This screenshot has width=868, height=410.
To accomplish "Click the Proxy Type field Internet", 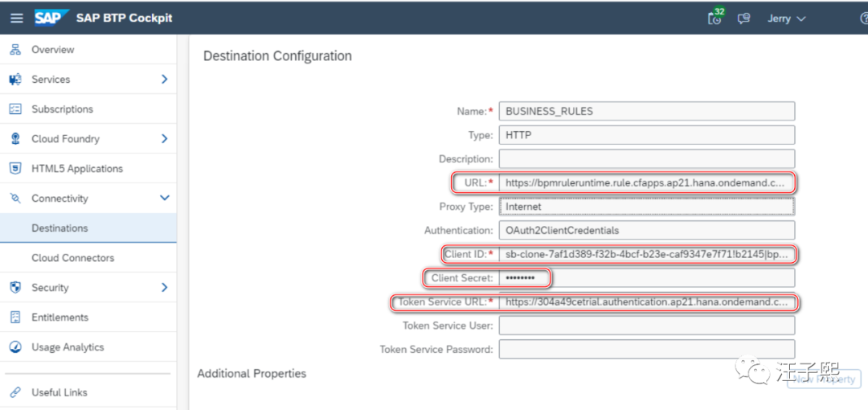I will coord(646,206).
